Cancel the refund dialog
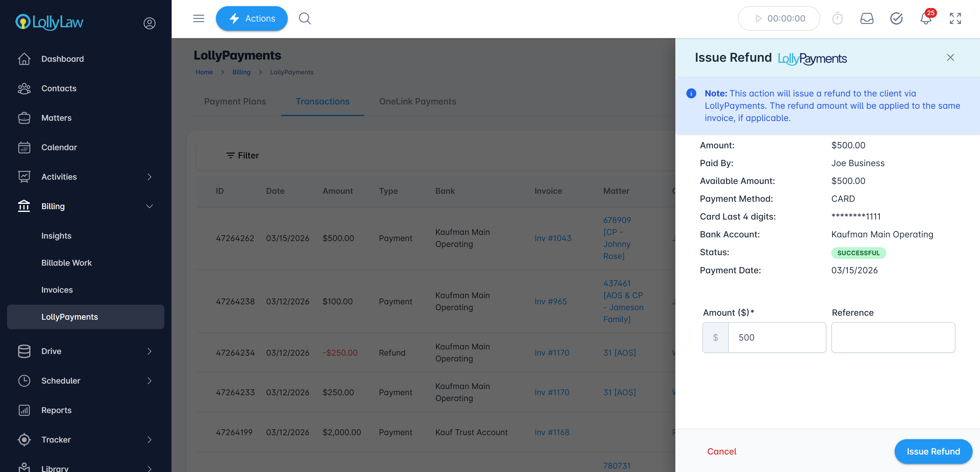Screen dimensions: 980x472 (x=722, y=451)
